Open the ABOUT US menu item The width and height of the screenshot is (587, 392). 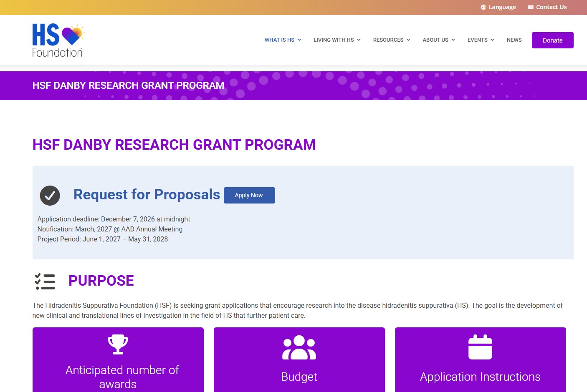click(x=435, y=40)
